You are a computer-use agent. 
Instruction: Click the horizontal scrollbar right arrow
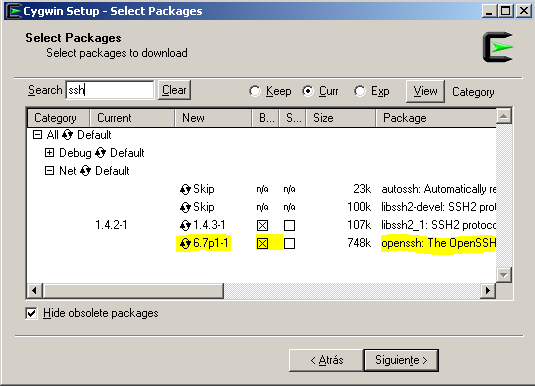point(488,290)
